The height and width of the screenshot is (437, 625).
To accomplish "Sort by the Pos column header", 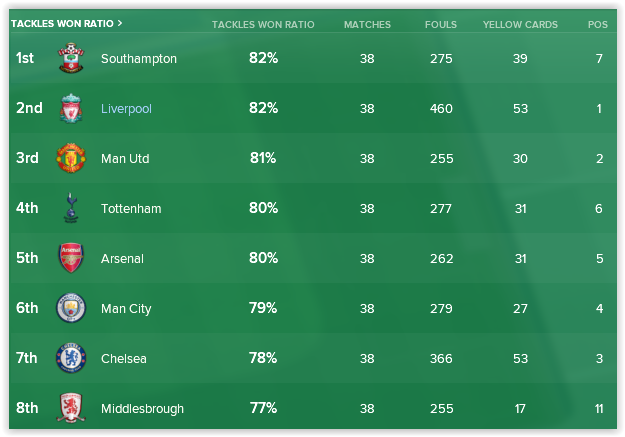I will point(598,24).
